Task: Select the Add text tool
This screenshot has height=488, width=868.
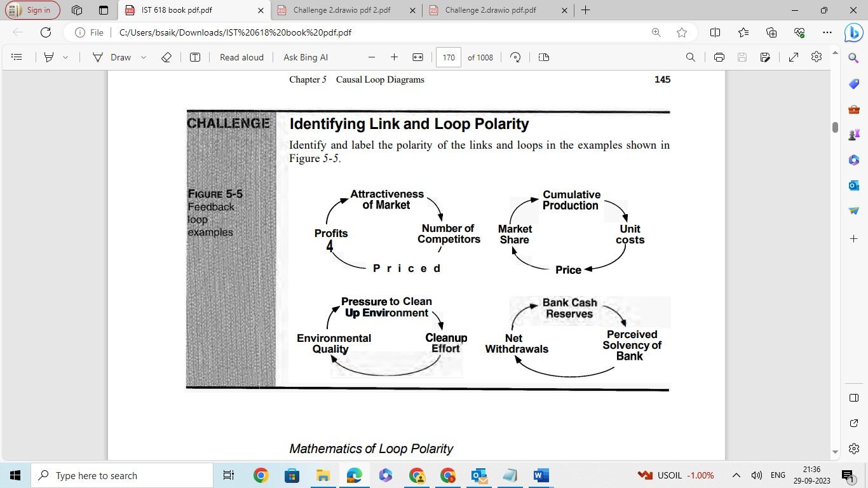Action: 194,57
